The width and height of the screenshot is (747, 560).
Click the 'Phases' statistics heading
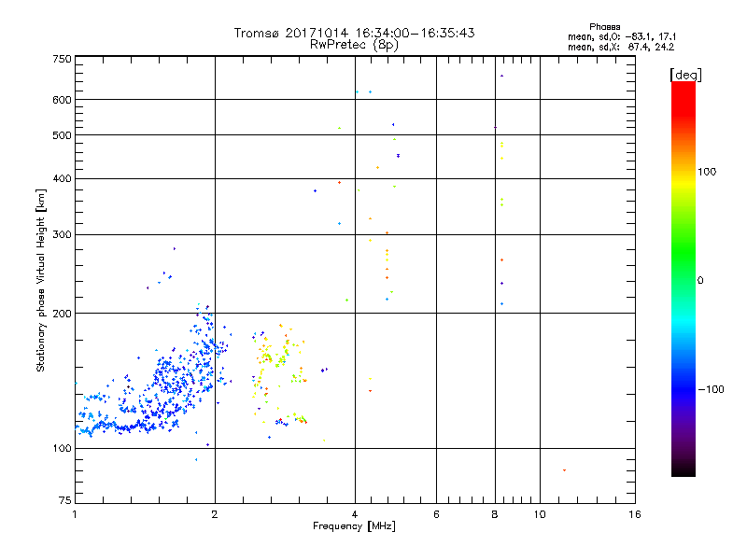604,27
